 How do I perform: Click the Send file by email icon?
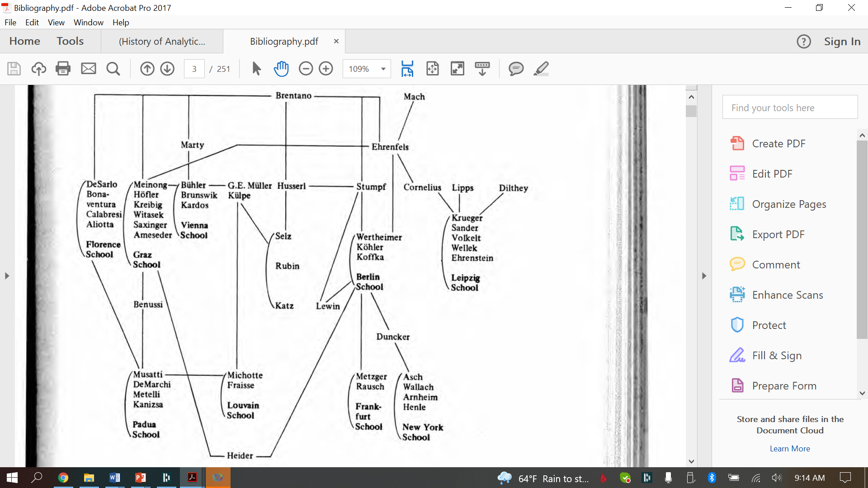pos(88,69)
